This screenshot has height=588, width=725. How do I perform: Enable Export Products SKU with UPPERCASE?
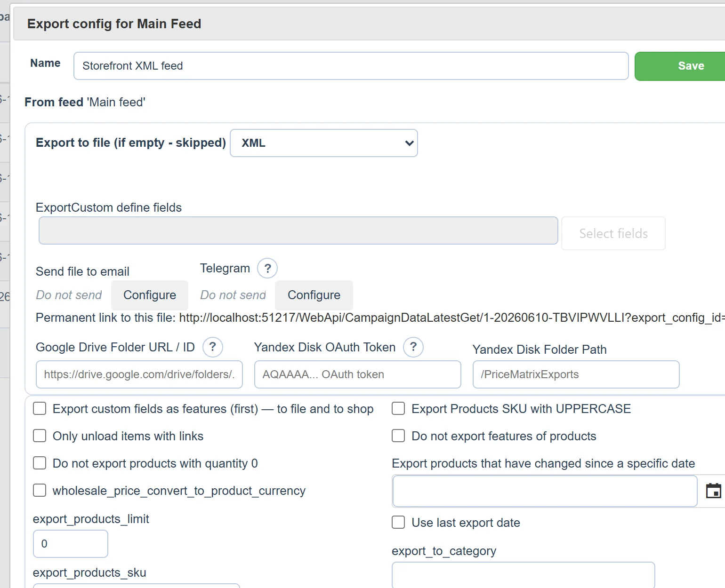pos(398,408)
